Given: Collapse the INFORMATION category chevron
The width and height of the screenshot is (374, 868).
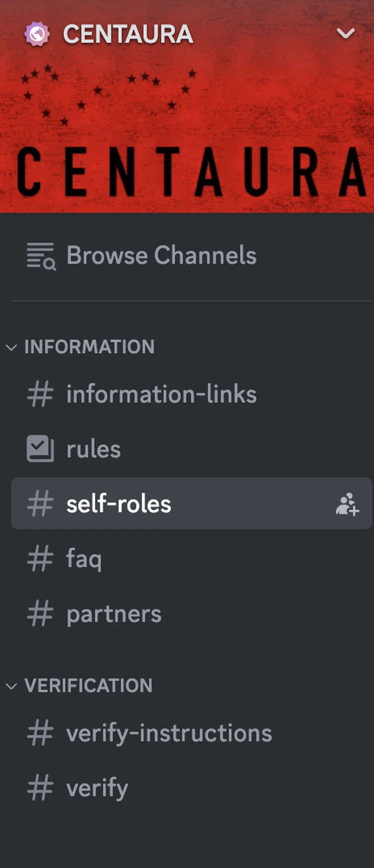Looking at the screenshot, I should coord(11,347).
